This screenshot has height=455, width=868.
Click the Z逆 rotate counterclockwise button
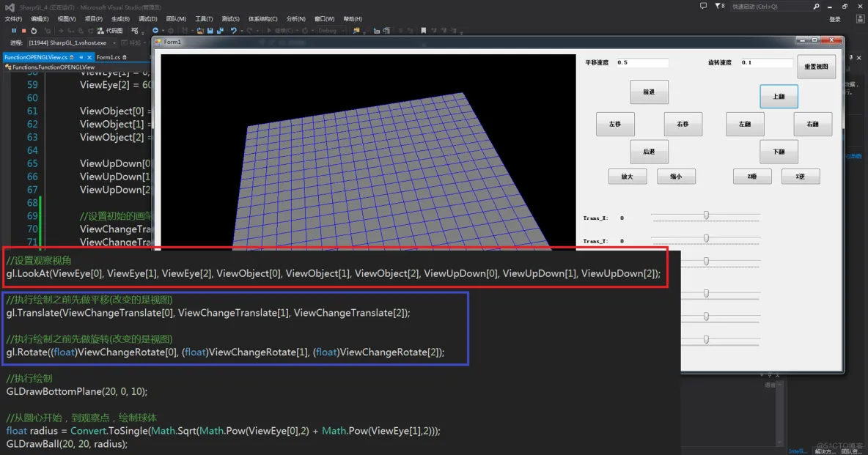(801, 177)
